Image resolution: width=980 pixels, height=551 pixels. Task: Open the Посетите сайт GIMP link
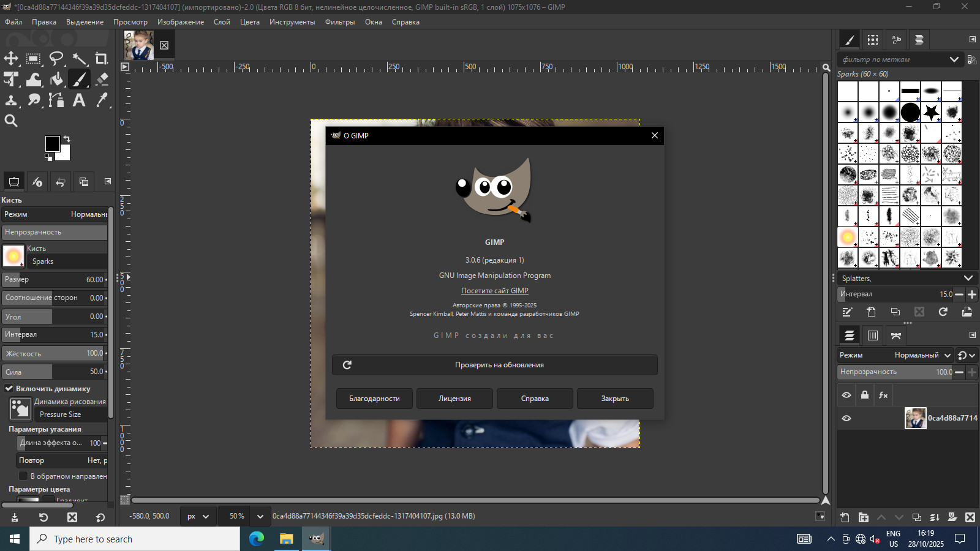(x=494, y=291)
